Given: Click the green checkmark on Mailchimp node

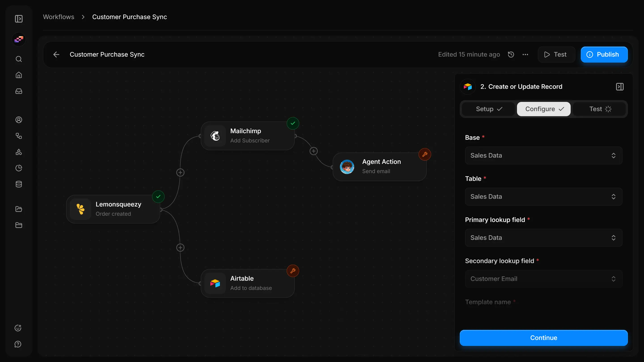Looking at the screenshot, I should click(293, 123).
